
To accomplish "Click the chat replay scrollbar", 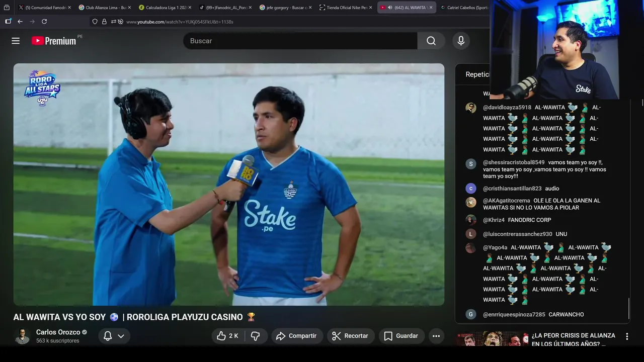I will (x=629, y=309).
